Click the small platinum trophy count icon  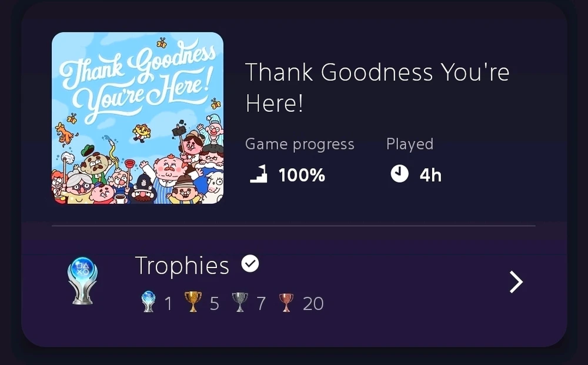tap(147, 303)
